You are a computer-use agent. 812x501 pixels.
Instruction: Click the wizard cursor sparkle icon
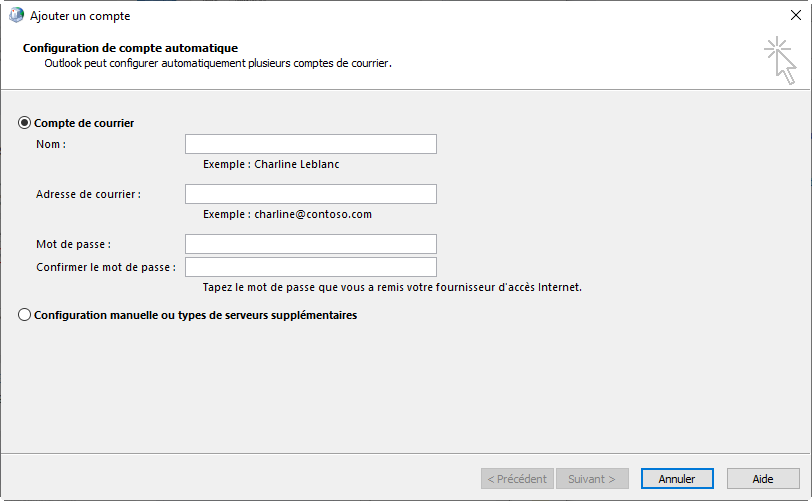tap(781, 60)
